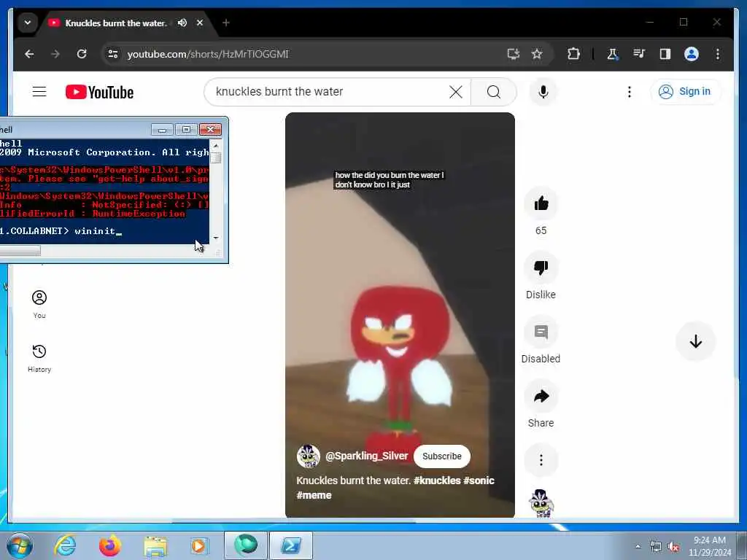
Task: Open Windows Explorer from the taskbar
Action: click(x=155, y=545)
